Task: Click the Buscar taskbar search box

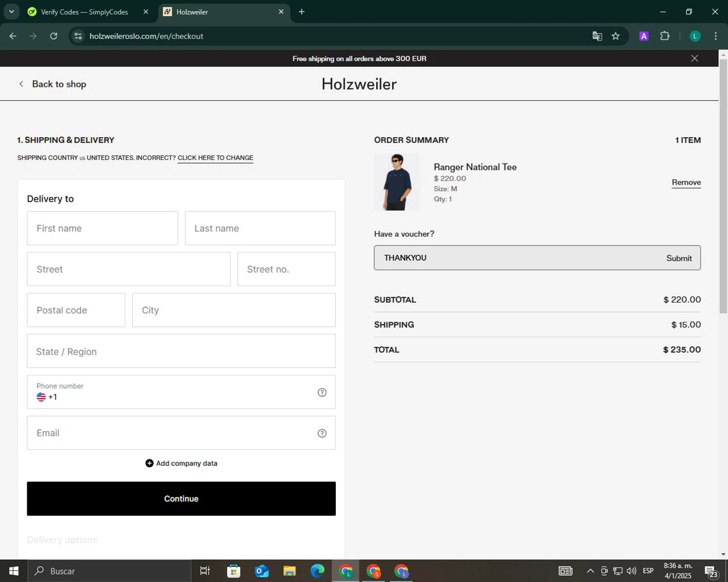Action: click(x=109, y=571)
